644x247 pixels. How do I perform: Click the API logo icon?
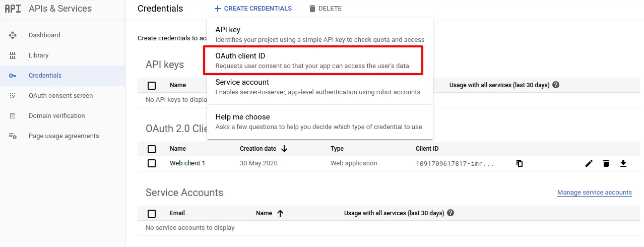(13, 9)
